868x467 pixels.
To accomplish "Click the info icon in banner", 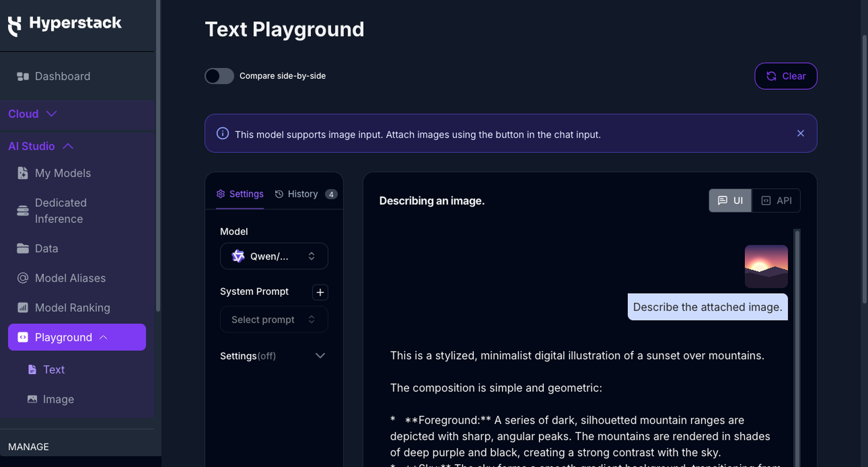I will [222, 134].
